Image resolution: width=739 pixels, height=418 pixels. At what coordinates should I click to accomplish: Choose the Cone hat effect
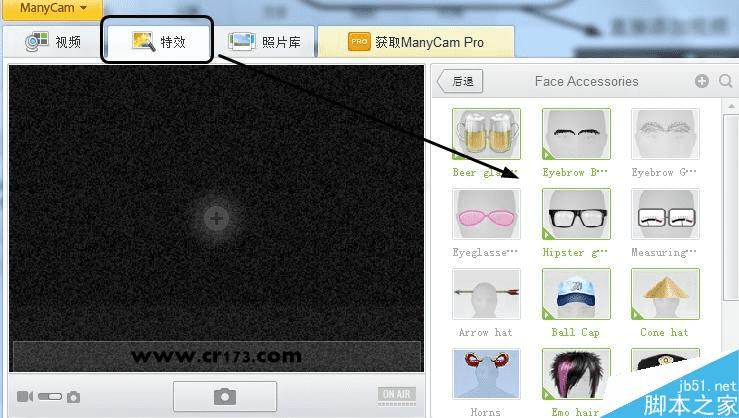click(x=665, y=294)
